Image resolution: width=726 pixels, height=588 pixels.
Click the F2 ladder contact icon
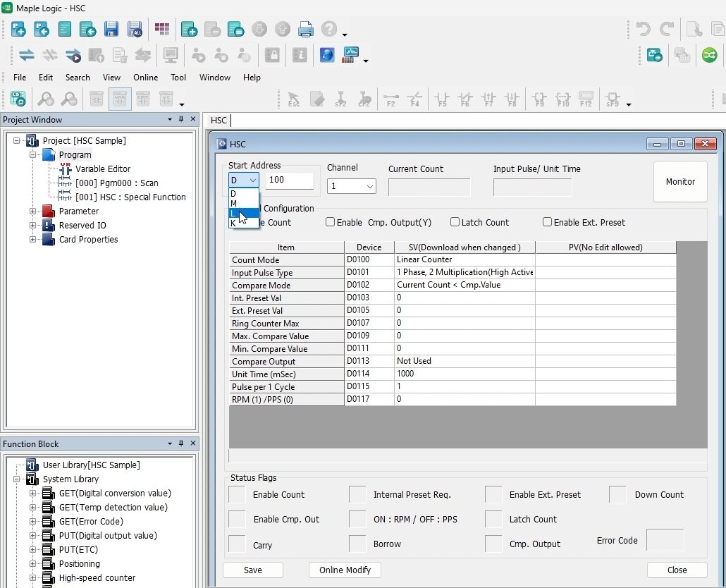pos(391,99)
